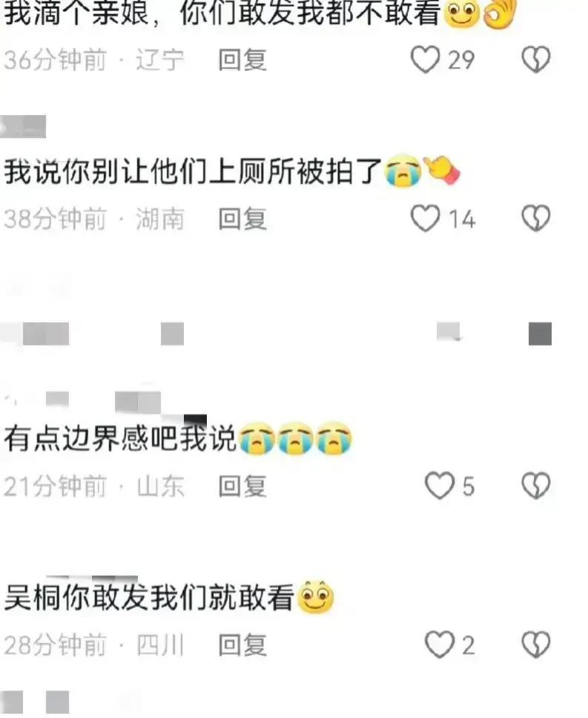Like the Hunan comment with 14 likes
588x718 pixels.
click(x=425, y=218)
